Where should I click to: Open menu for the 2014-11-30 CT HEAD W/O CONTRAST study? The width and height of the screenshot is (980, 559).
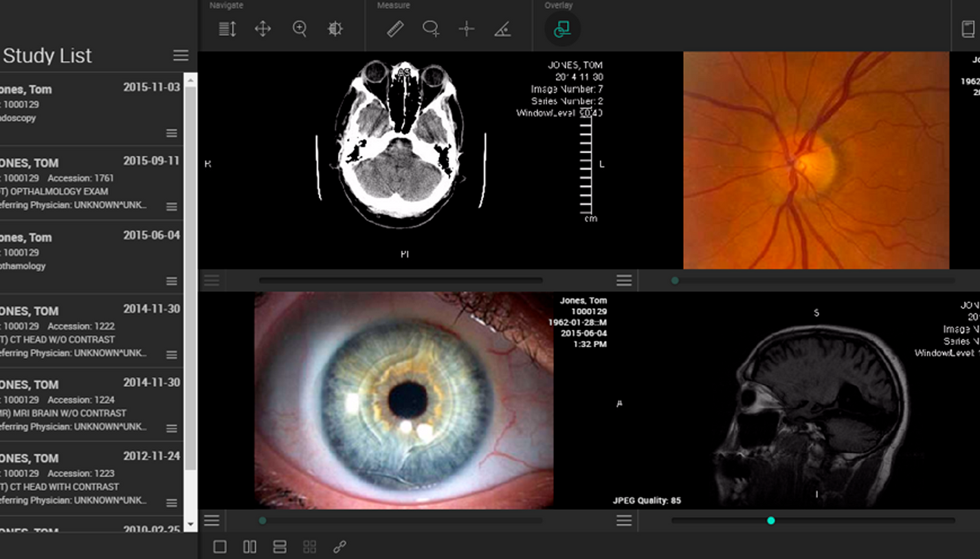coord(172,355)
